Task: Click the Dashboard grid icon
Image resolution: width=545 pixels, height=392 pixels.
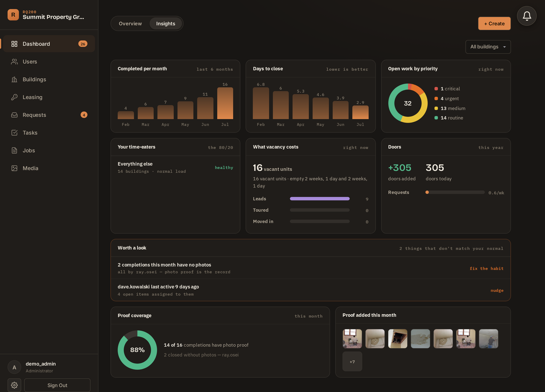Action: pos(14,44)
